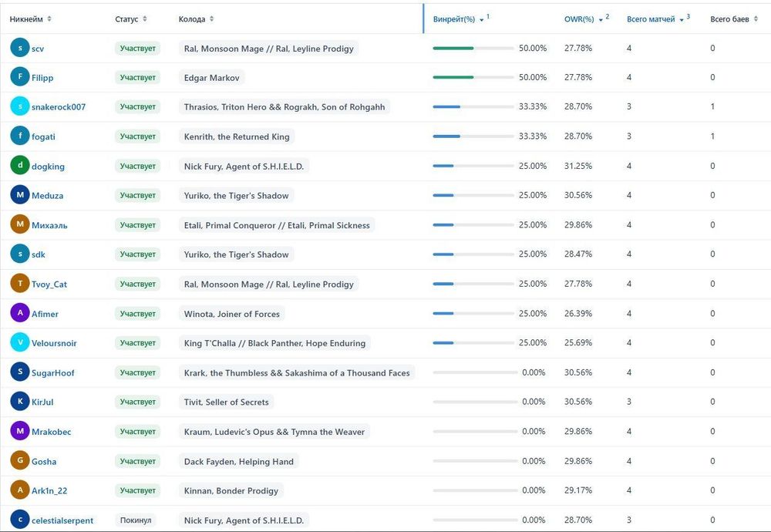Sort by the Всего матчей header
Viewport: 771px width, 532px height.
[x=658, y=19]
